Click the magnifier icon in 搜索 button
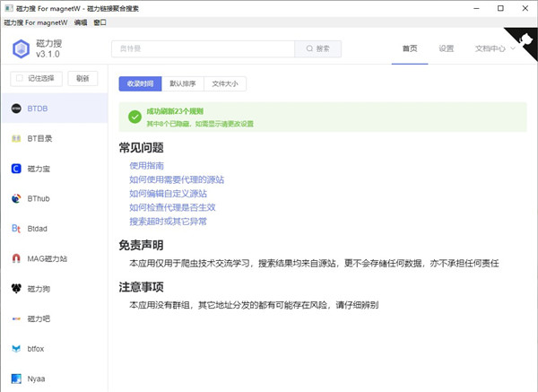Screen dimensions: 538x392 pos(309,48)
